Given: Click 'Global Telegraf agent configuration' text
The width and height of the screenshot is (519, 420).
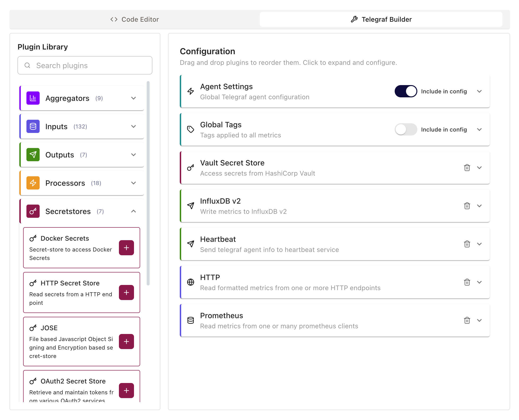Looking at the screenshot, I should pyautogui.click(x=255, y=97).
